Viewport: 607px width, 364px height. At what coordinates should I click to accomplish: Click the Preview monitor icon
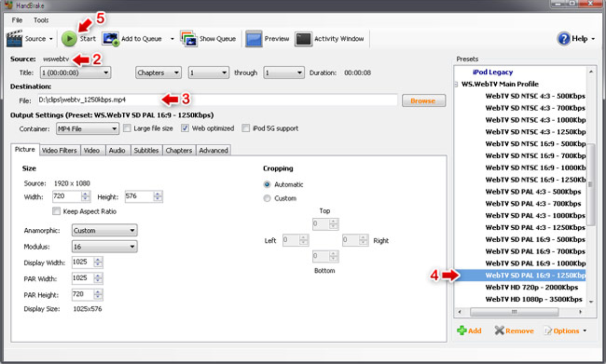point(254,39)
